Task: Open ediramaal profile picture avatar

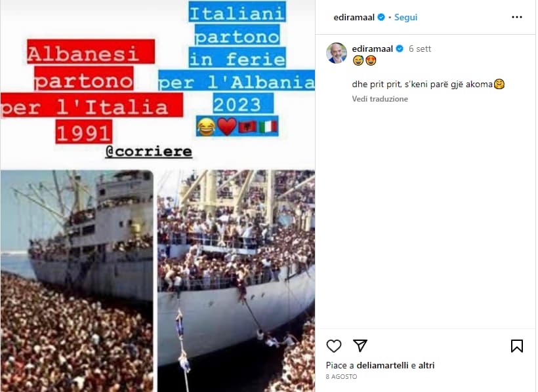Action: 336,53
